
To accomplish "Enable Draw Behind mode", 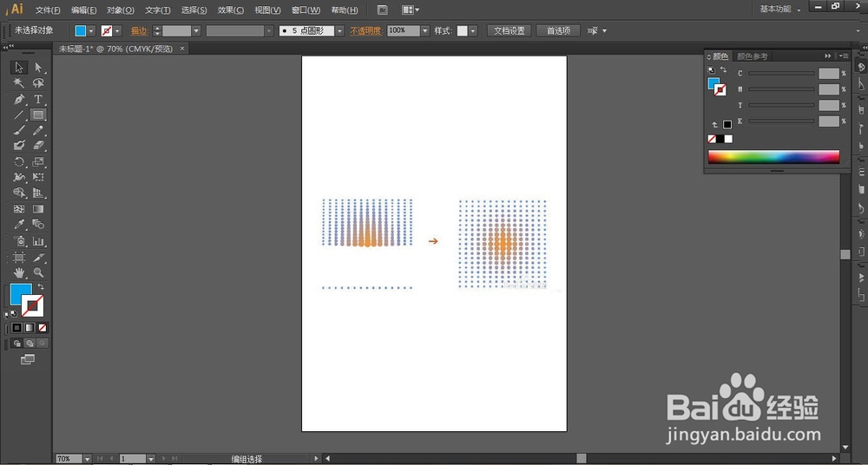I will tap(30, 344).
